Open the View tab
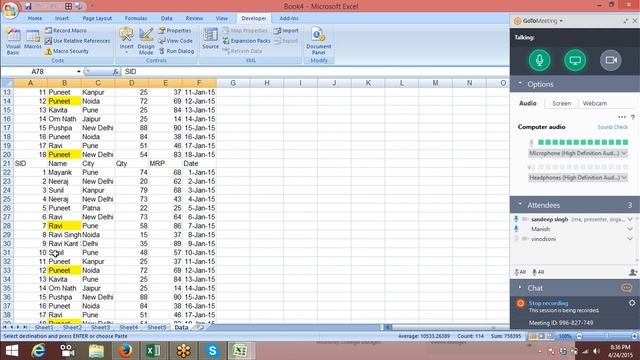640x360 pixels. tap(222, 18)
